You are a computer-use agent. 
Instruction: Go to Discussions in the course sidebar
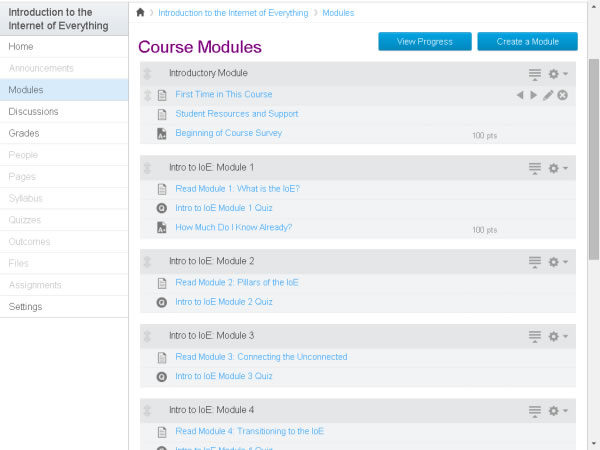click(x=34, y=112)
